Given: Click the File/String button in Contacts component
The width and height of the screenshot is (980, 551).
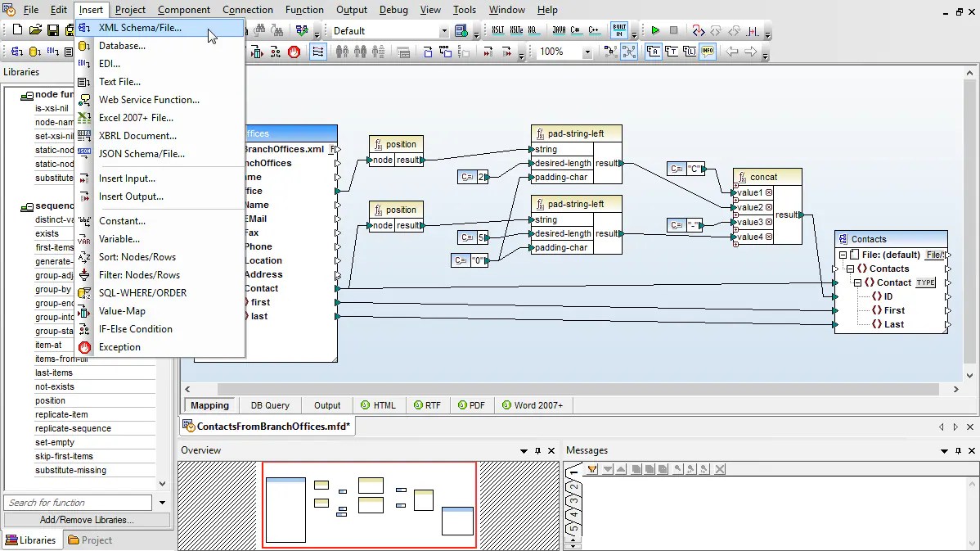Looking at the screenshot, I should coord(936,255).
